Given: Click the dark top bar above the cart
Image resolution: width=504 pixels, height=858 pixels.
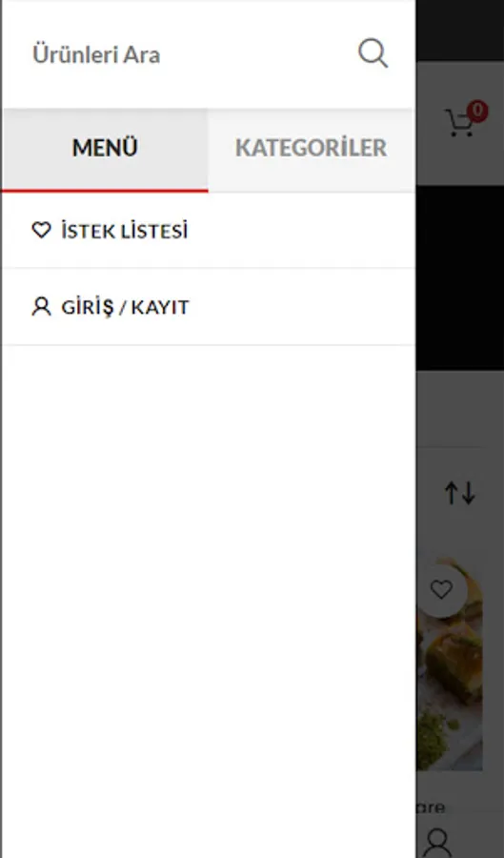Looking at the screenshot, I should [460, 31].
